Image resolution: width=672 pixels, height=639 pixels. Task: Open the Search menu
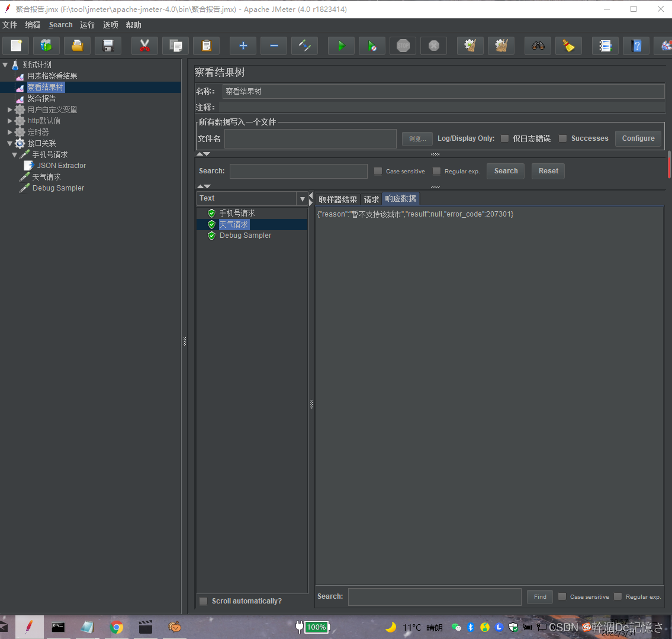(x=60, y=25)
